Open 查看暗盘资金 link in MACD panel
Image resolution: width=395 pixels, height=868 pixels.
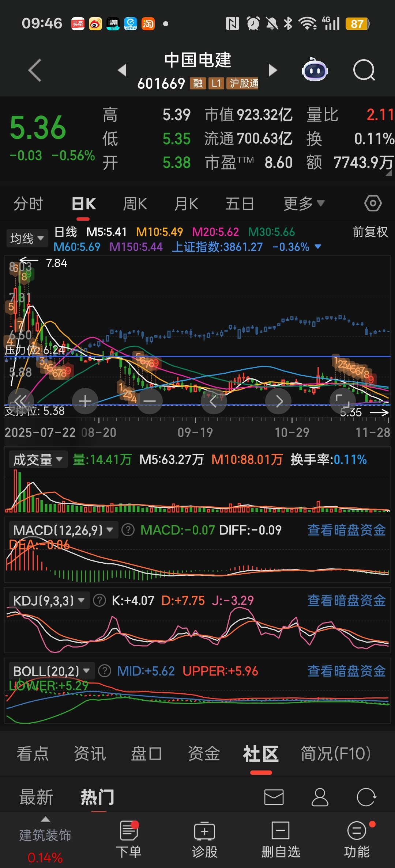346,530
